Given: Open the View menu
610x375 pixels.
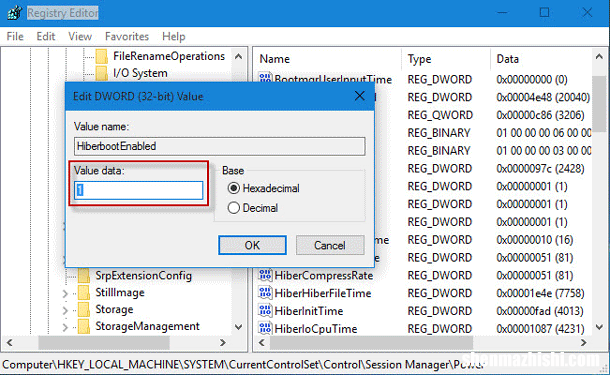Looking at the screenshot, I should coord(80,37).
